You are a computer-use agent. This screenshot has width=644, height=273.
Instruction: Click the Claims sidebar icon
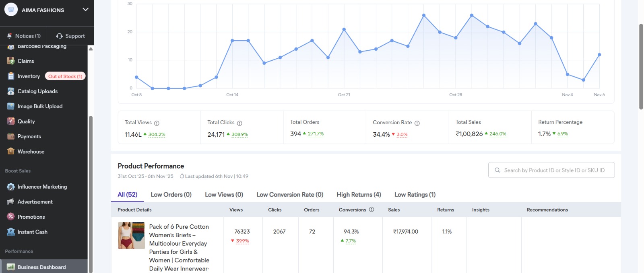coord(11,61)
